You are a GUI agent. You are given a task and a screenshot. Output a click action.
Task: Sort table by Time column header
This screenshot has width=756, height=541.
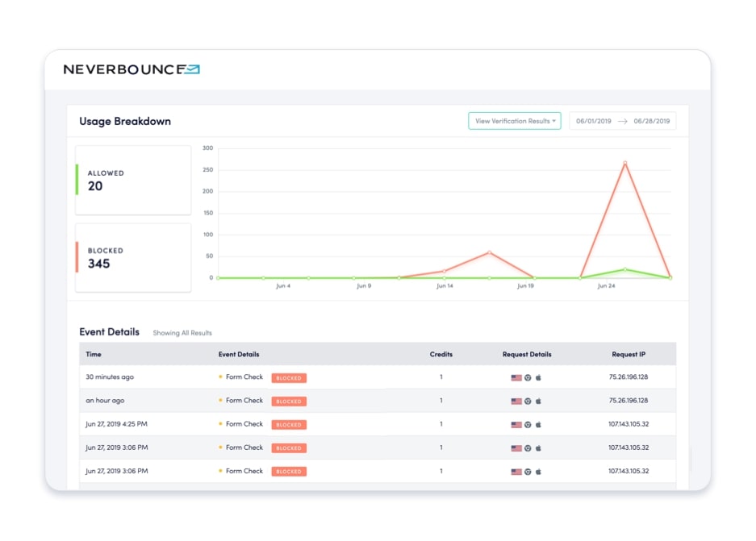(x=94, y=354)
